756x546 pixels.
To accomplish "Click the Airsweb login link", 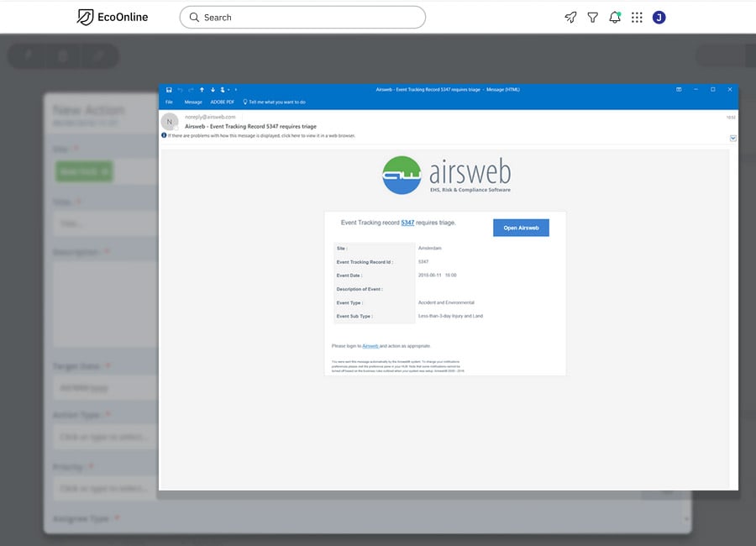I will tap(370, 346).
